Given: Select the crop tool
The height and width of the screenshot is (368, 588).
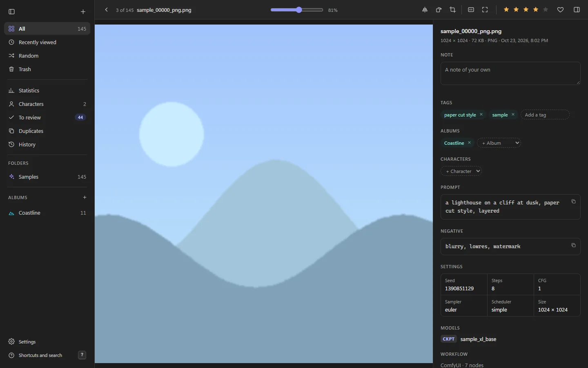Looking at the screenshot, I should [x=452, y=10].
